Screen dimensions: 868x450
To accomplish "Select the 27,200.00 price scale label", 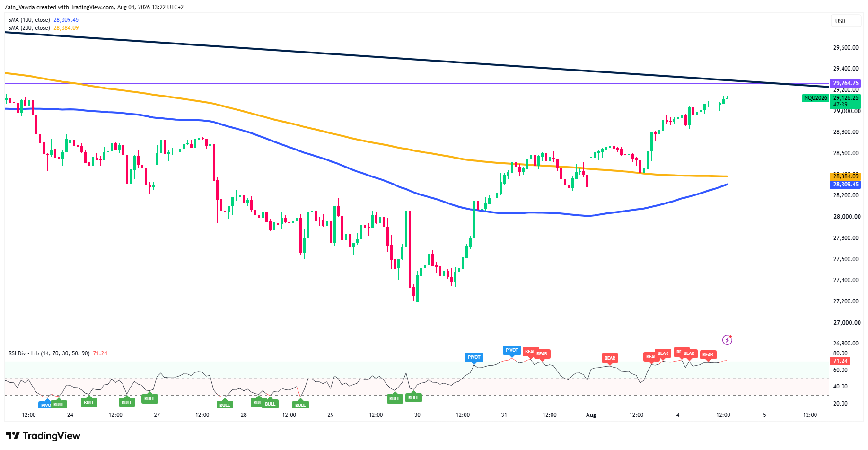I will [846, 301].
